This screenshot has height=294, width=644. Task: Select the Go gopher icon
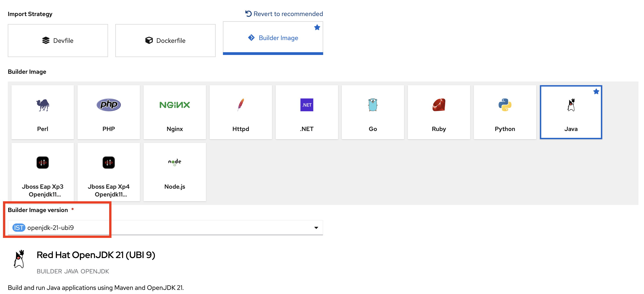coord(372,105)
